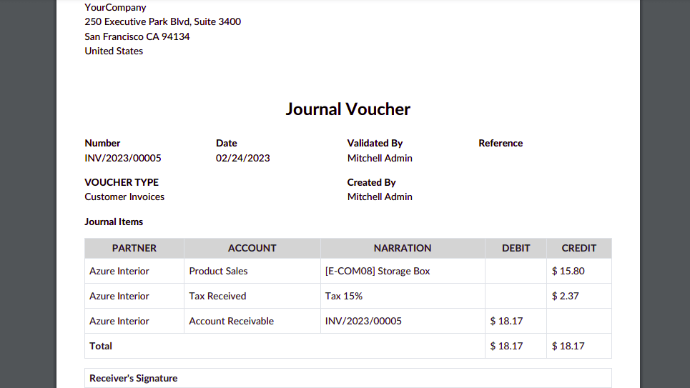Select Mitchell Admin under Validated By

tap(380, 158)
